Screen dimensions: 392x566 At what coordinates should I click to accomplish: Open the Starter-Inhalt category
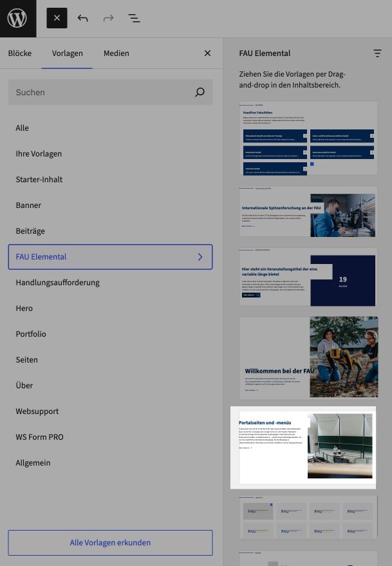pos(39,180)
